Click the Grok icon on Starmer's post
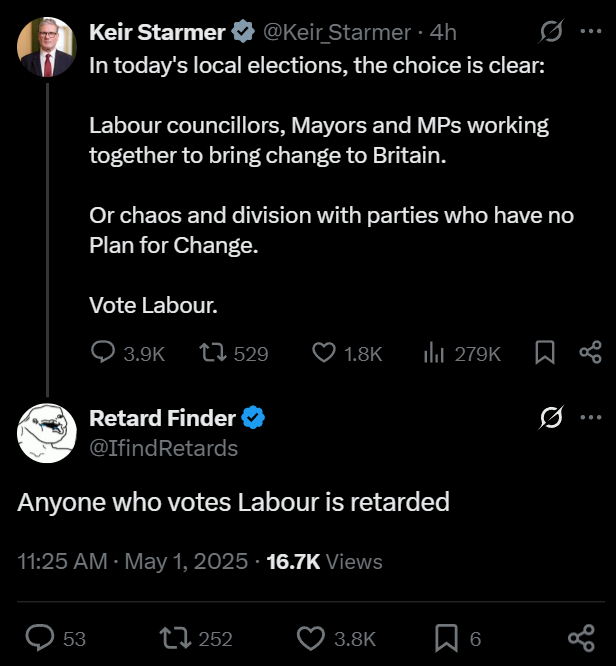This screenshot has width=616, height=666. (x=551, y=32)
